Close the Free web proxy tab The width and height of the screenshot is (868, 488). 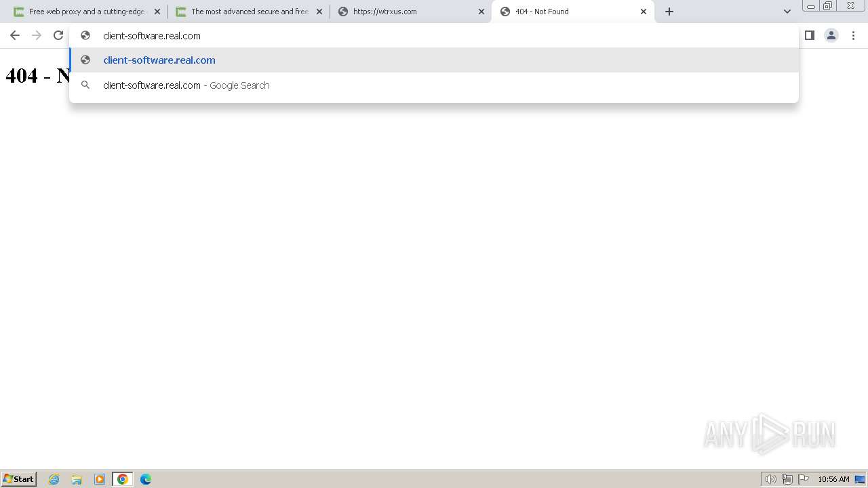[157, 12]
